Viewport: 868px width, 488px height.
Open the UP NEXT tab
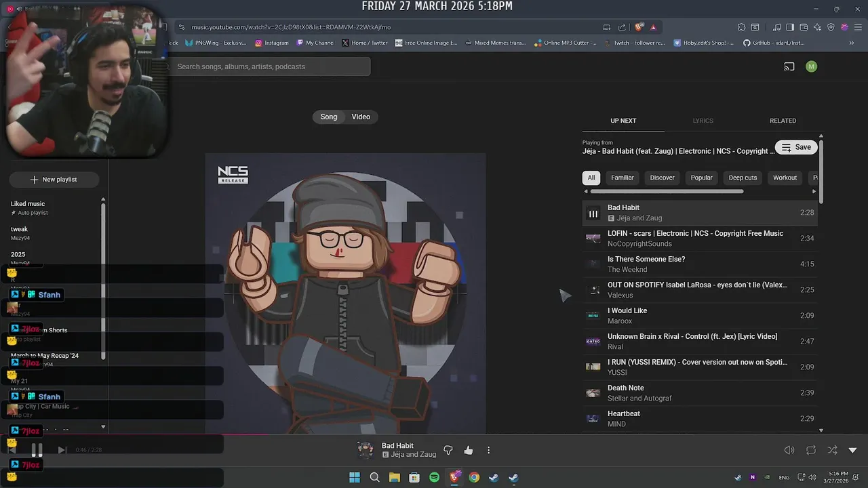(x=623, y=121)
